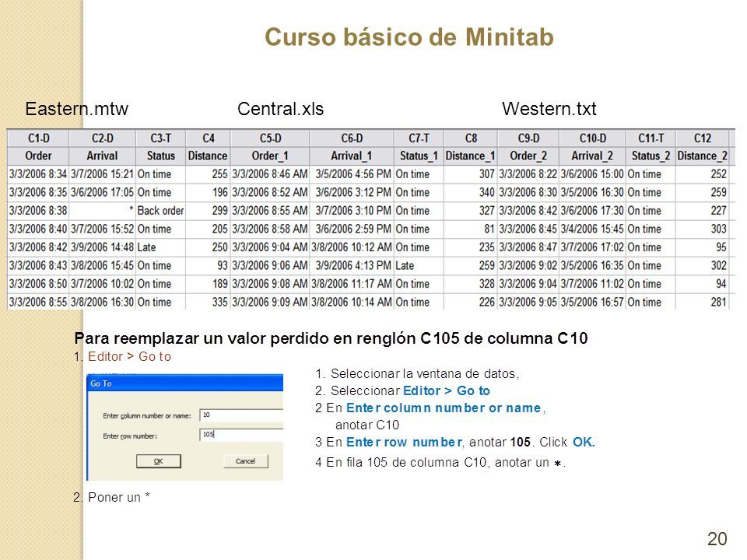Select column header C2-D
The width and height of the screenshot is (747, 560).
click(103, 138)
